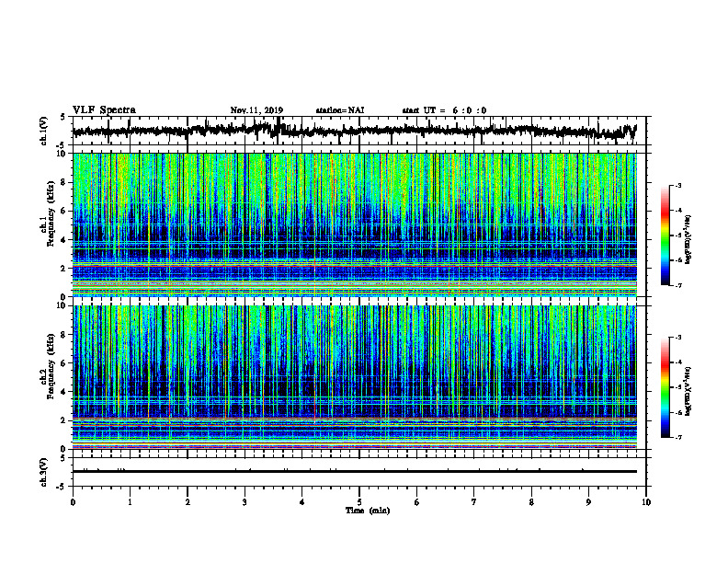Viewport: 728px width, 563px height.
Task: Click the ch.3 flat waveform trace
Action: [354, 472]
